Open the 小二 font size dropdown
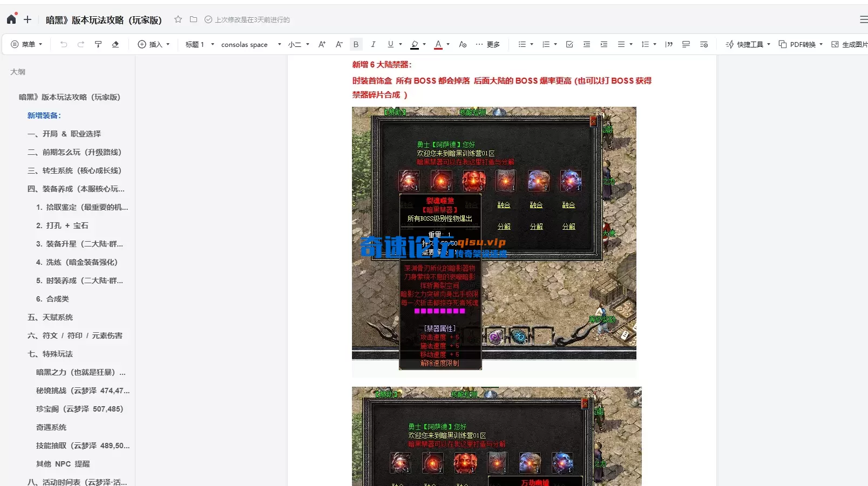 click(x=299, y=44)
